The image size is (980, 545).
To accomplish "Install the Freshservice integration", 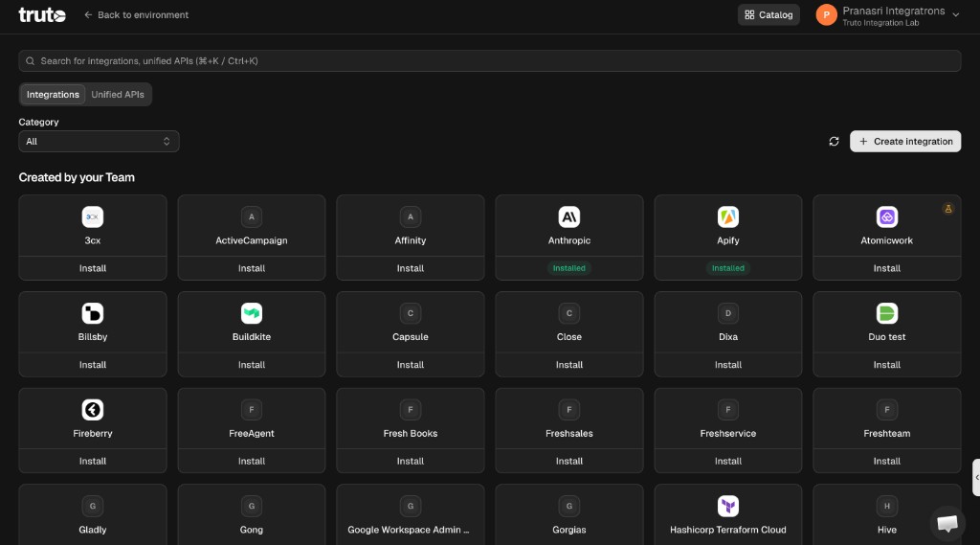I will 727,461.
